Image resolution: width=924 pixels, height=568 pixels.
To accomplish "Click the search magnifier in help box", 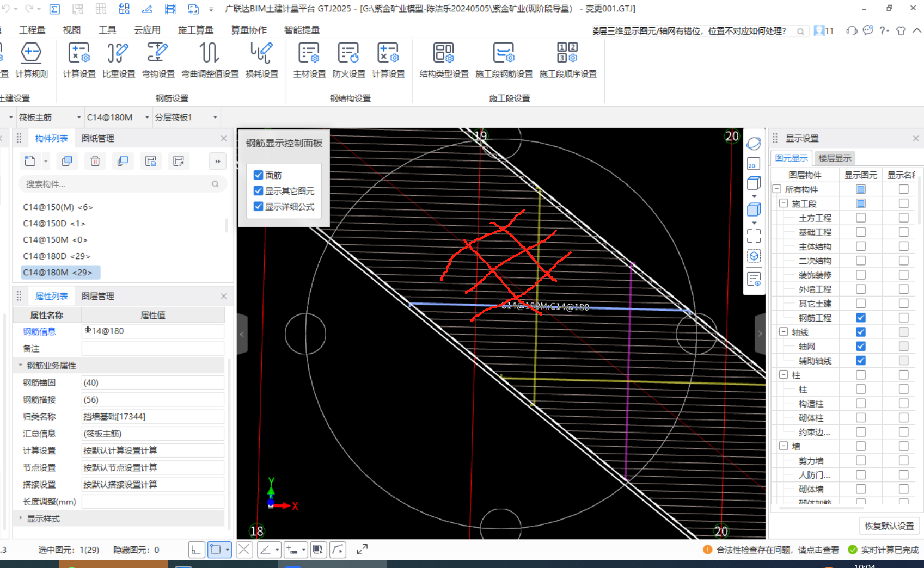I will pyautogui.click(x=800, y=31).
